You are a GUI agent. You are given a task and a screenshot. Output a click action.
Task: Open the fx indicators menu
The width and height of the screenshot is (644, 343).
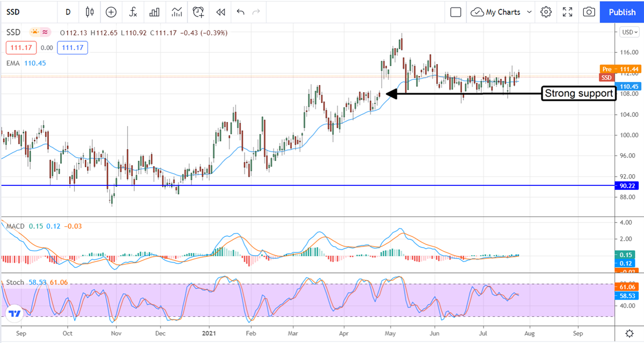tap(133, 12)
